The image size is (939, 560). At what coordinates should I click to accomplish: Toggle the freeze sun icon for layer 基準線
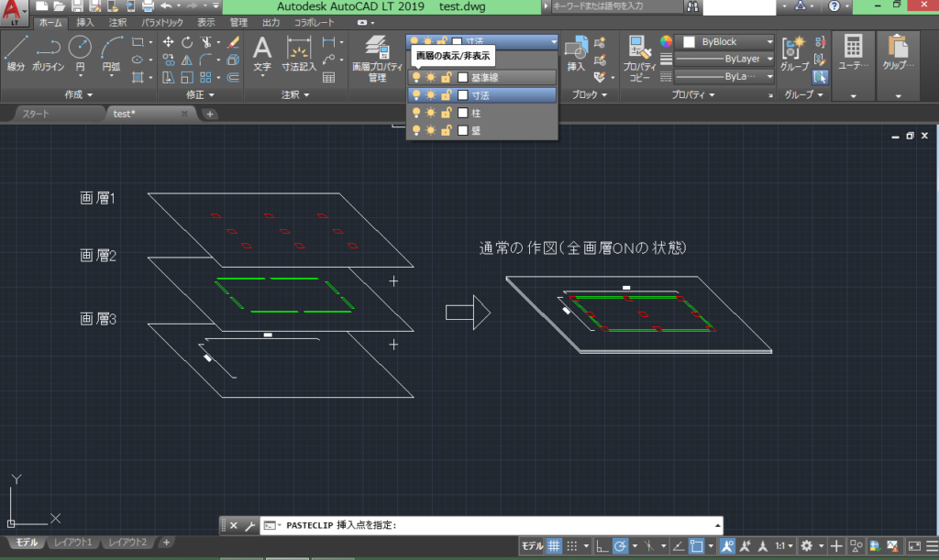coord(431,76)
